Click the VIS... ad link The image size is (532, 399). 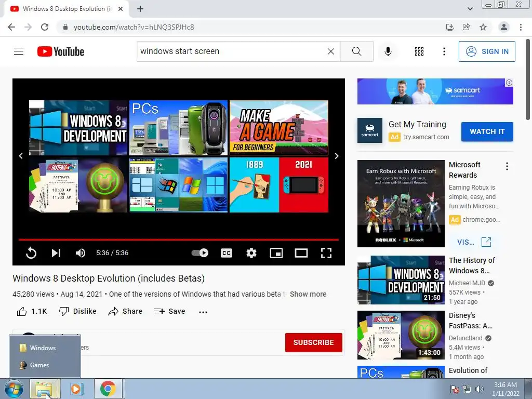pos(474,242)
